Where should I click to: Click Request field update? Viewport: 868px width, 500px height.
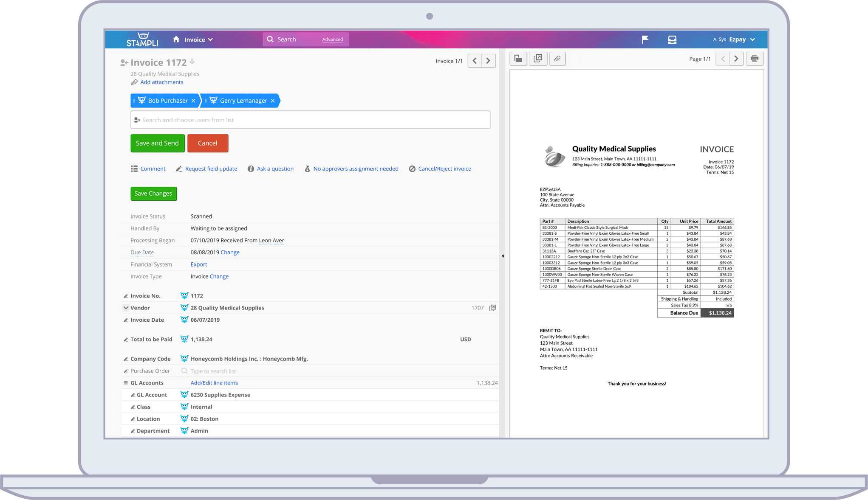(211, 169)
